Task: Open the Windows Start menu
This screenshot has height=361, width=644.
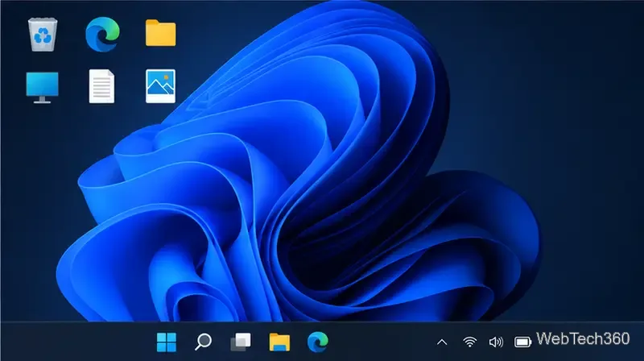Action: [167, 342]
